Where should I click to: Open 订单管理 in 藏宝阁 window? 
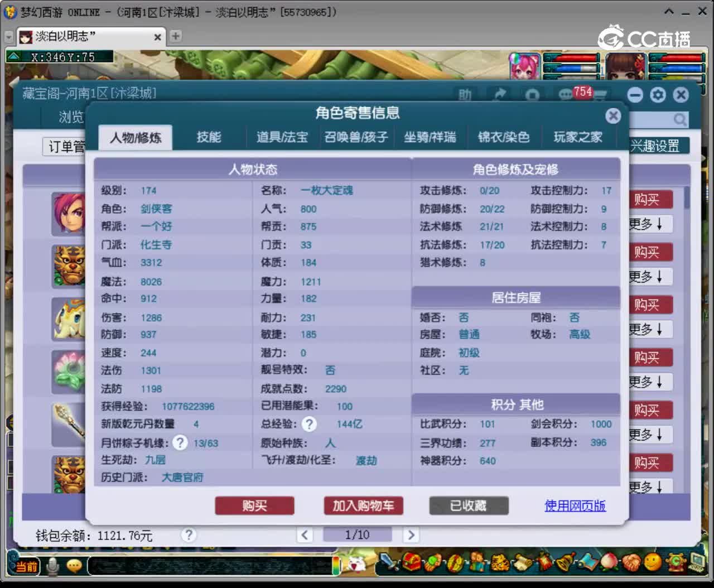65,147
